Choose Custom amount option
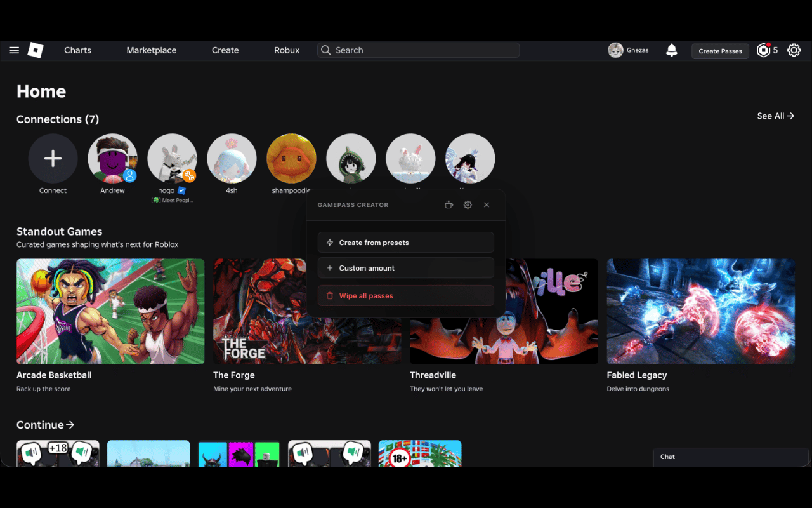Image resolution: width=812 pixels, height=508 pixels. click(x=406, y=268)
